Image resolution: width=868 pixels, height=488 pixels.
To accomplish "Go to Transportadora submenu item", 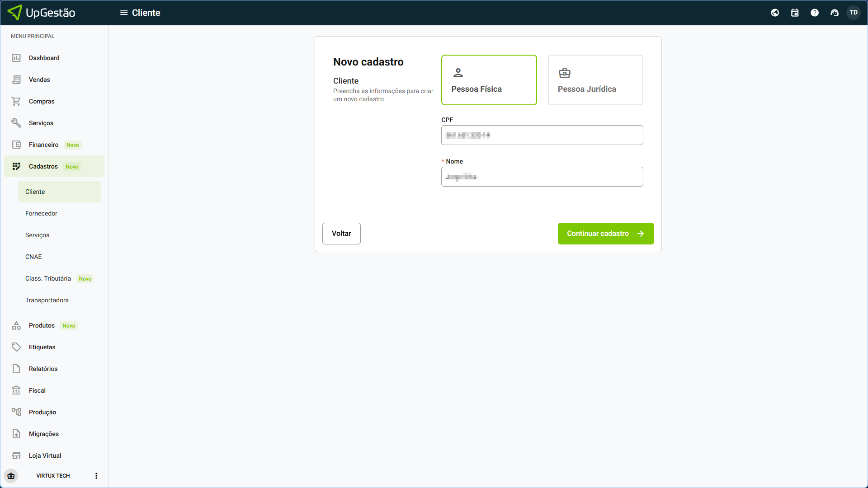I will (47, 300).
